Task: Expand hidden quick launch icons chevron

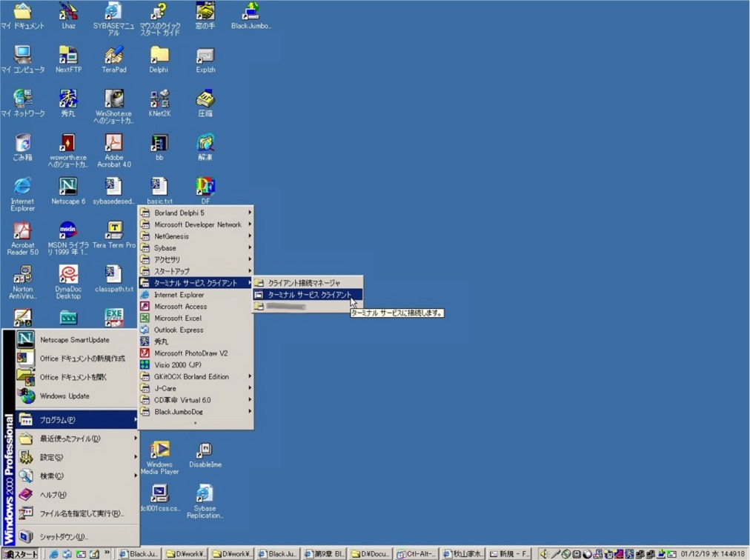Action: click(107, 553)
